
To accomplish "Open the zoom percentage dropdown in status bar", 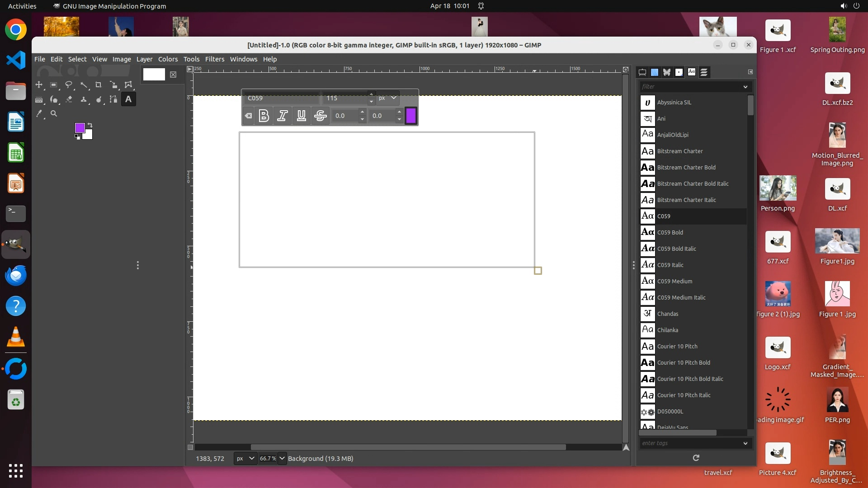I will (282, 458).
